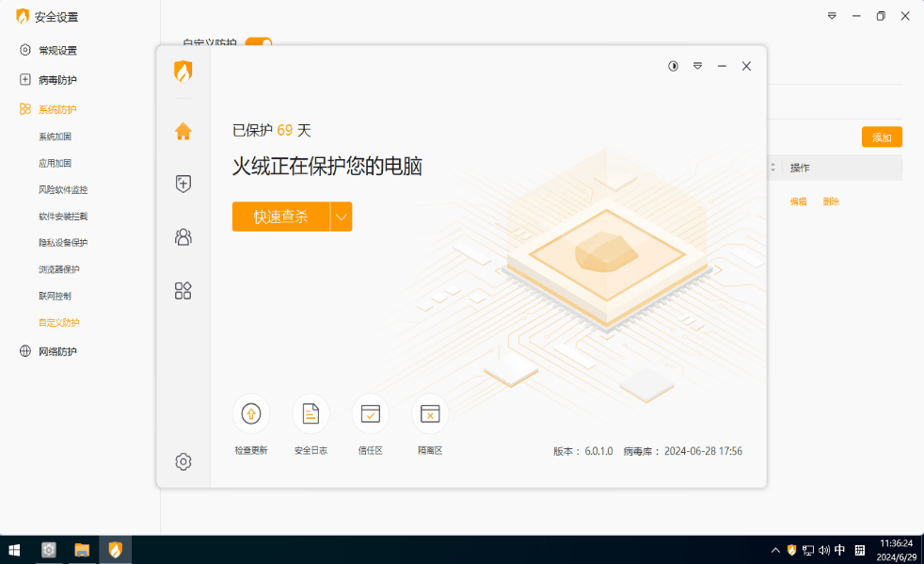Click the 检查更新 update icon

click(251, 413)
